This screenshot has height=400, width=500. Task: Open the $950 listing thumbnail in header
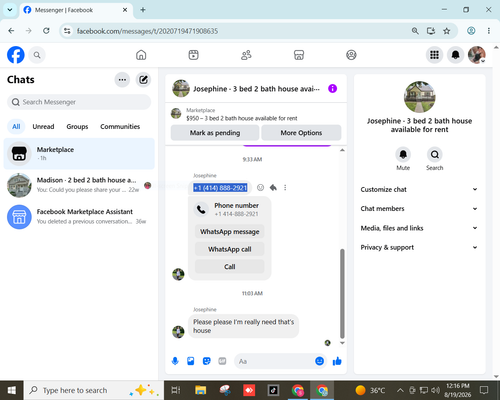pyautogui.click(x=176, y=114)
